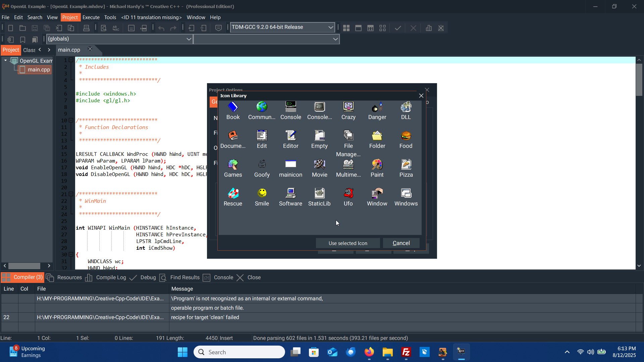Select the Movie reel icon
The image size is (644, 362).
[319, 165]
